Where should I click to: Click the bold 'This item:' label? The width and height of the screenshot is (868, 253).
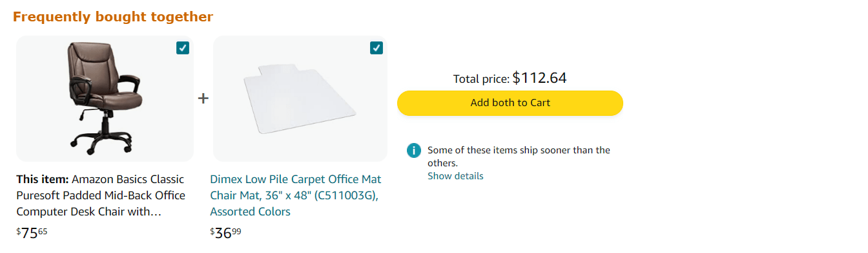tap(43, 179)
